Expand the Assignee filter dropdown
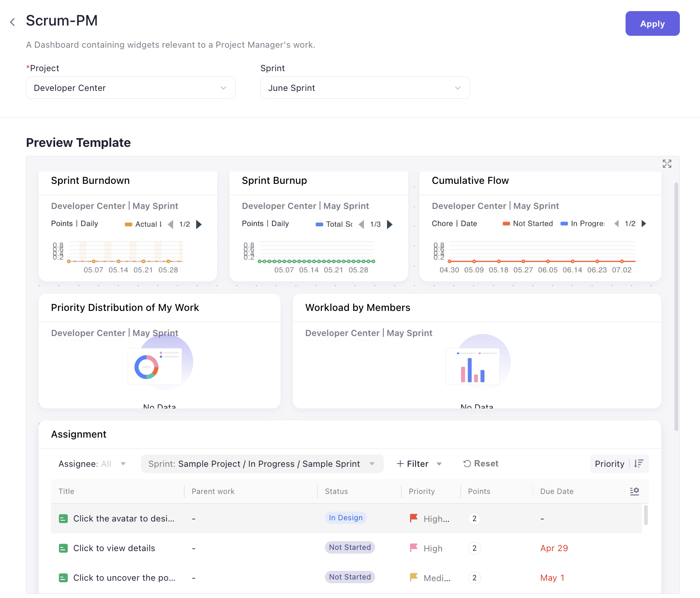 (x=92, y=464)
